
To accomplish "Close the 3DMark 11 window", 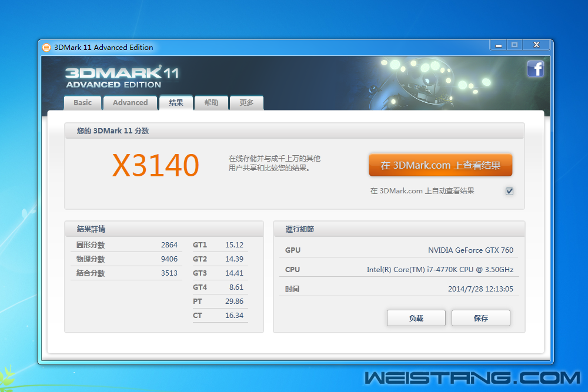I will [537, 45].
